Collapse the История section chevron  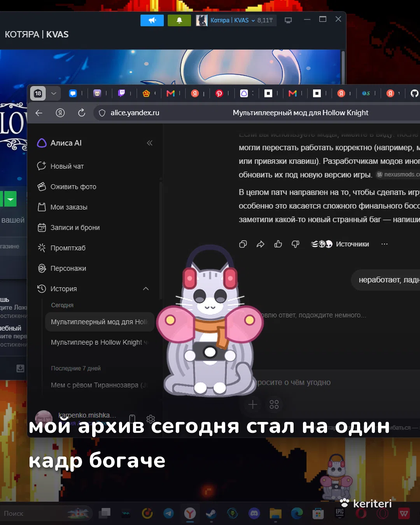tap(146, 289)
